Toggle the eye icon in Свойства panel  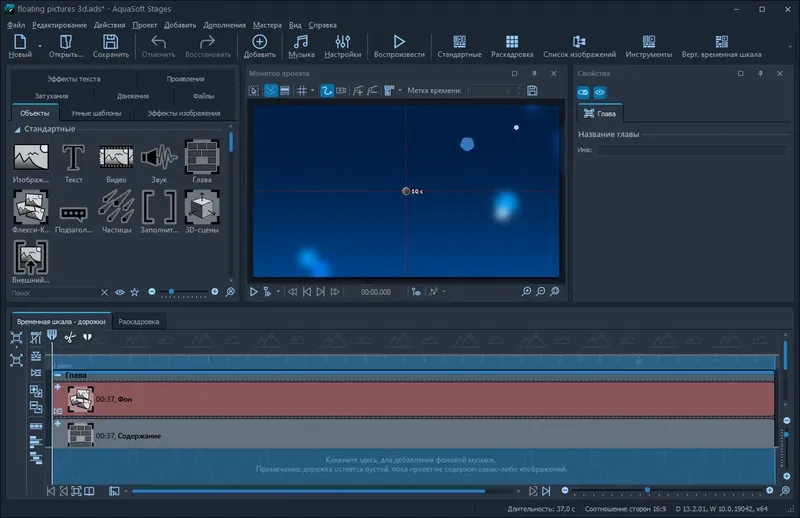[x=600, y=92]
